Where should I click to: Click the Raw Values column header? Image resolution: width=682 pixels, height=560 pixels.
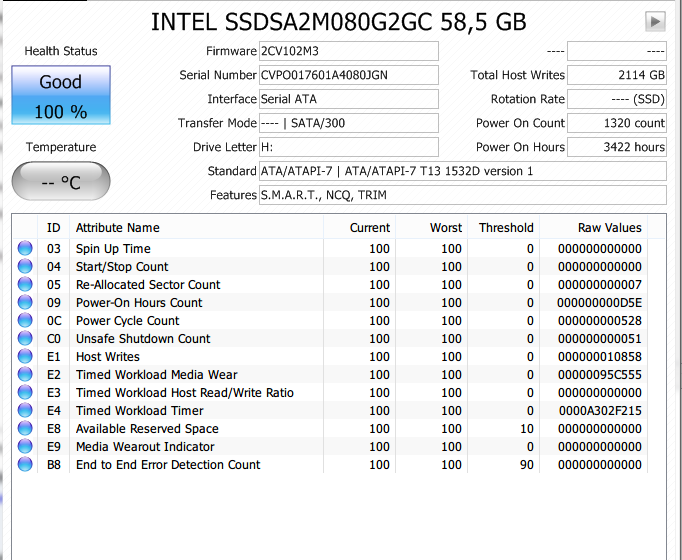pyautogui.click(x=609, y=228)
